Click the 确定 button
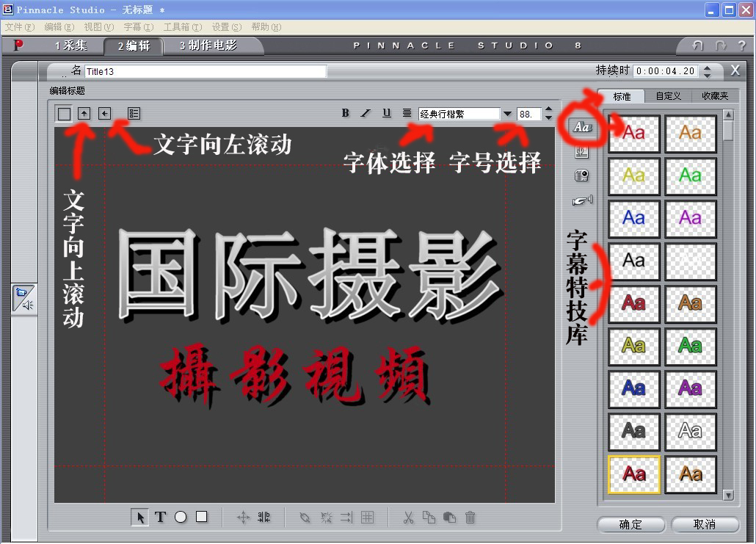 [630, 524]
